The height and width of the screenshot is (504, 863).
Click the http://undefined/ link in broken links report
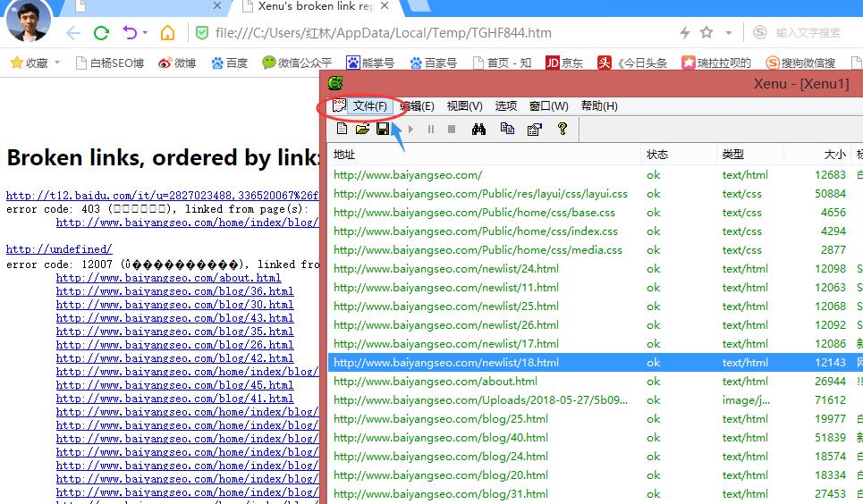point(59,249)
